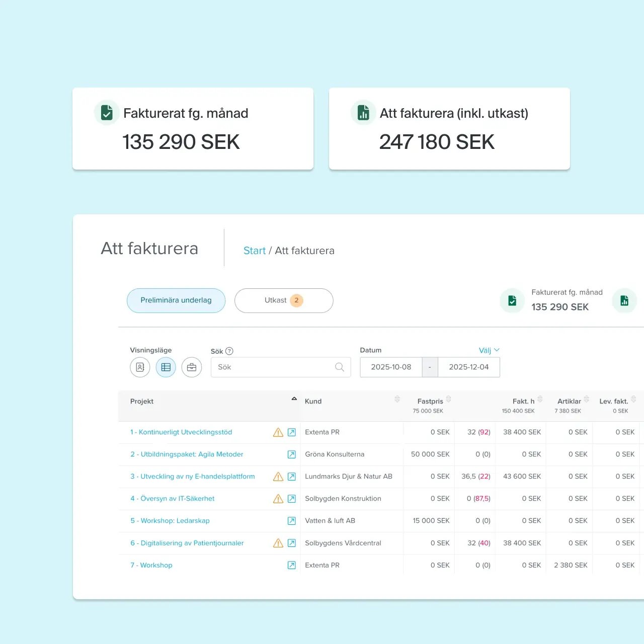
Task: Open Workshop: Ledarskap external link icon
Action: 292,521
